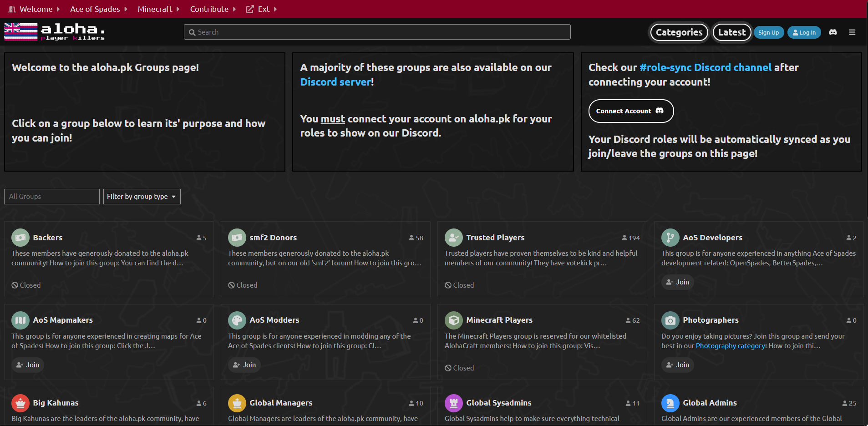Click the Photographers camera icon
The image size is (868, 426).
pos(670,320)
